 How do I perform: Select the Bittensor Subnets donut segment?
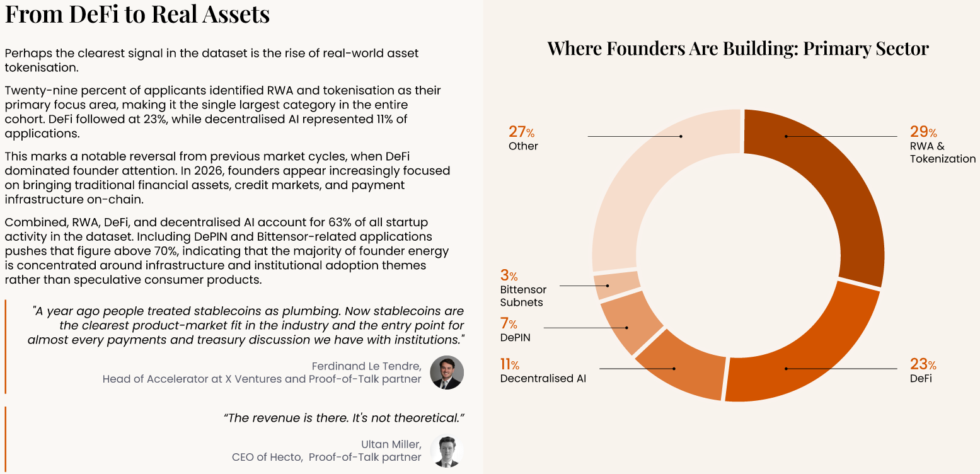(x=616, y=285)
